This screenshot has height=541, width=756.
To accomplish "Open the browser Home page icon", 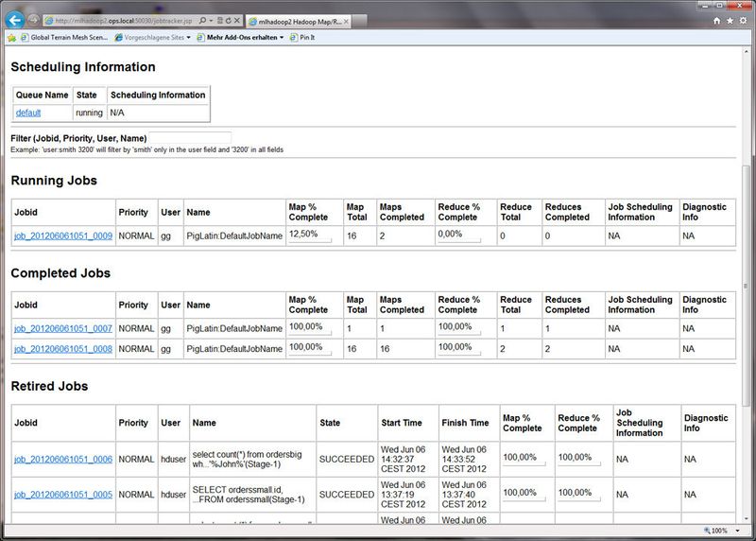I will [x=716, y=21].
